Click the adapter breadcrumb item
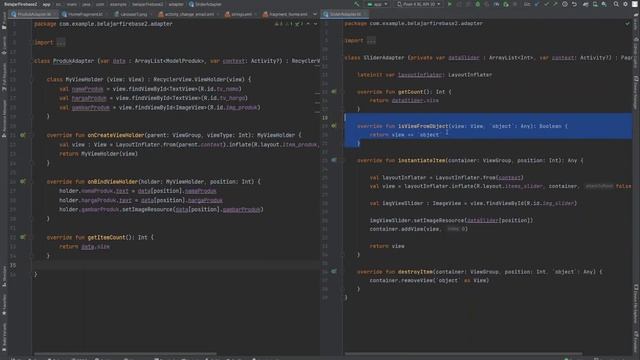640x360 pixels. [176, 4]
